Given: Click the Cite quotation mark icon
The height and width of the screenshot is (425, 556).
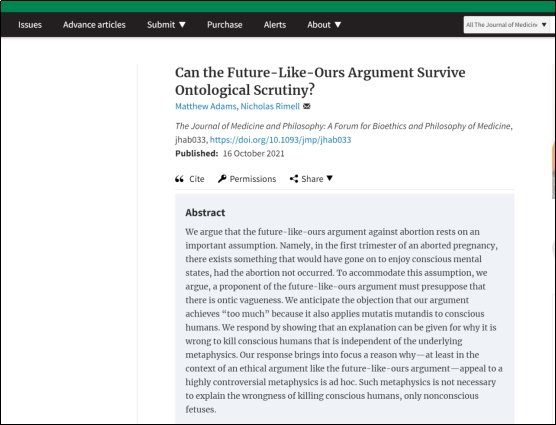Looking at the screenshot, I should coord(179,179).
